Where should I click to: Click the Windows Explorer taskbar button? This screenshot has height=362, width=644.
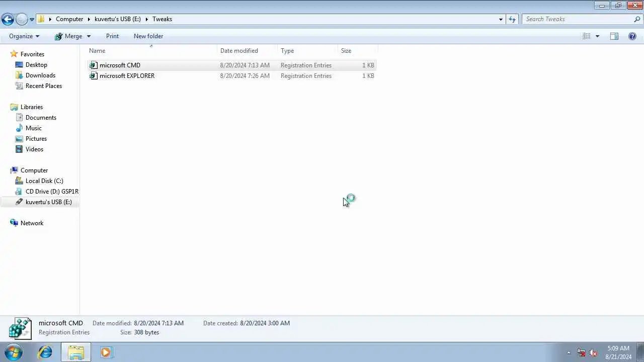76,352
